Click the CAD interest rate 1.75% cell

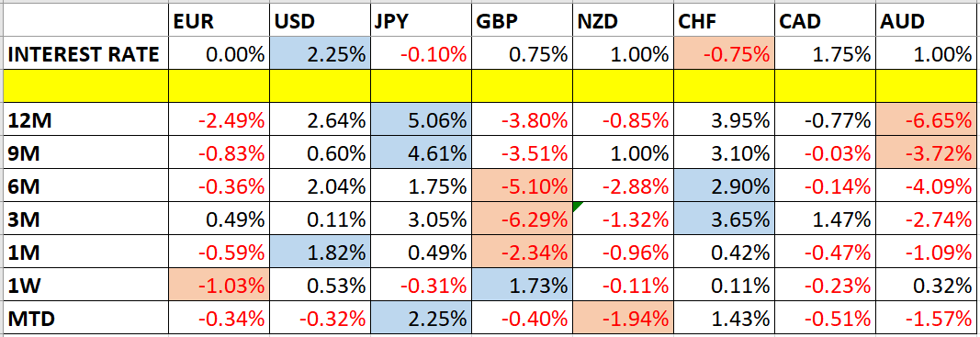825,54
